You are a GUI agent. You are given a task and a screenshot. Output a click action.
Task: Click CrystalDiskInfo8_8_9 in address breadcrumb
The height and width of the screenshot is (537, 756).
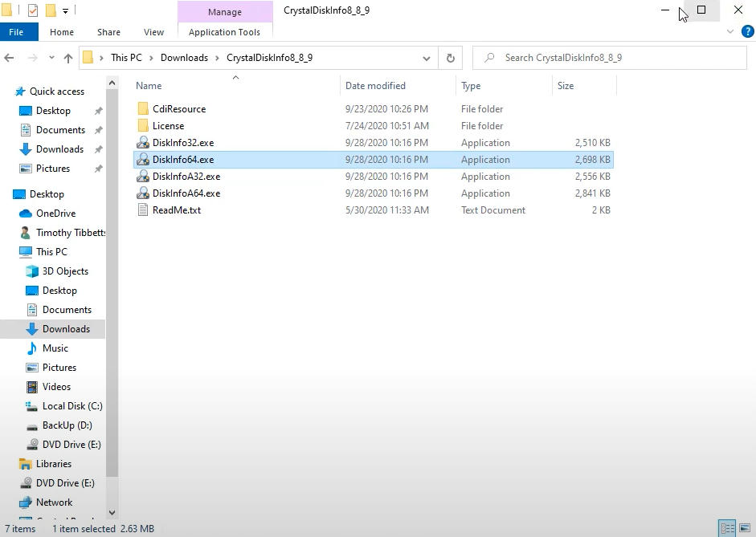[x=269, y=58]
